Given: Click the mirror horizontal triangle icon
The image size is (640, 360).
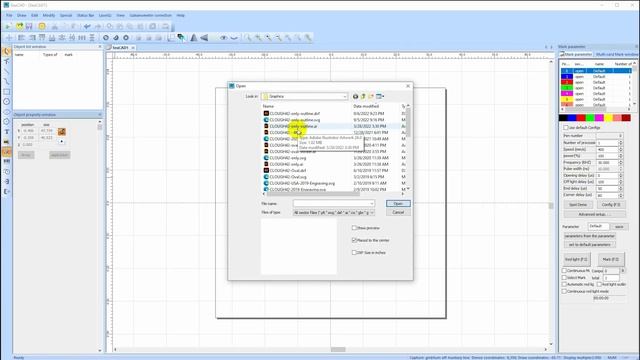Looking at the screenshot, I should (194, 38).
